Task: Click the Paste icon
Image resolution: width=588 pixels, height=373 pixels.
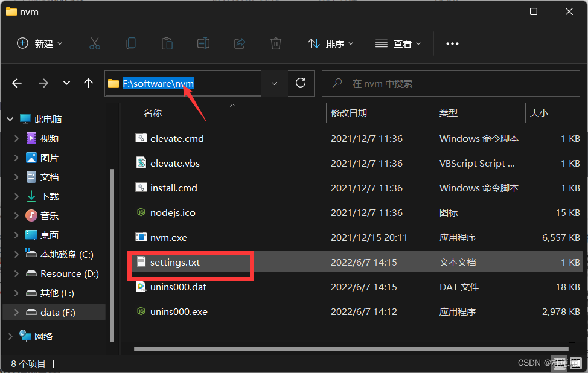Action: [167, 43]
